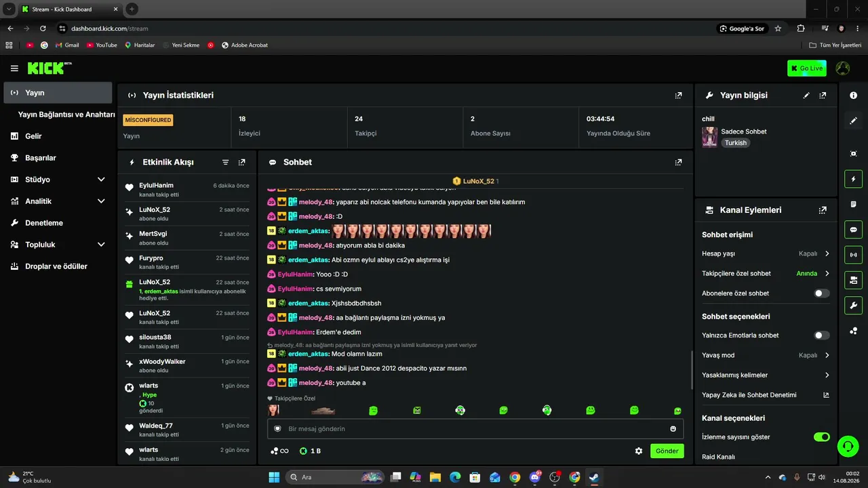
Task: Open the hamburger navigation menu
Action: [14, 68]
